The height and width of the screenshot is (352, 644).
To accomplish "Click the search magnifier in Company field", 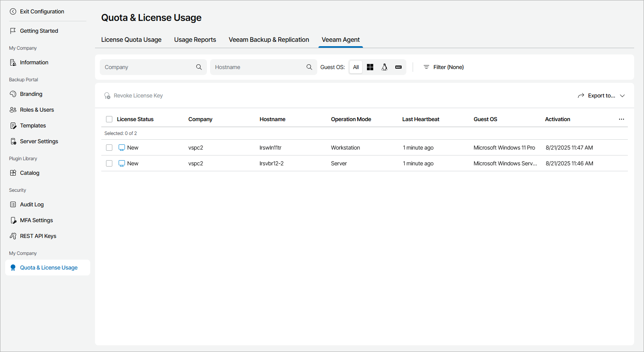I will [x=199, y=67].
